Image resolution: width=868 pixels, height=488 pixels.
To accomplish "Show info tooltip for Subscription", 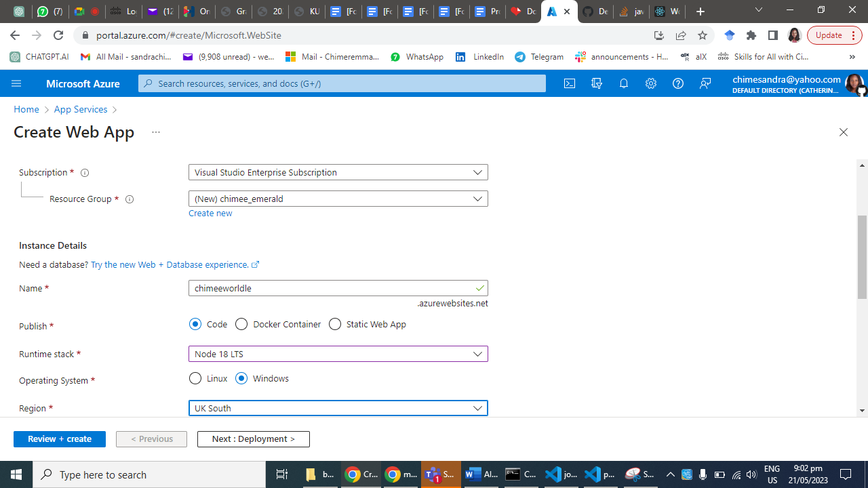I will coord(85,173).
